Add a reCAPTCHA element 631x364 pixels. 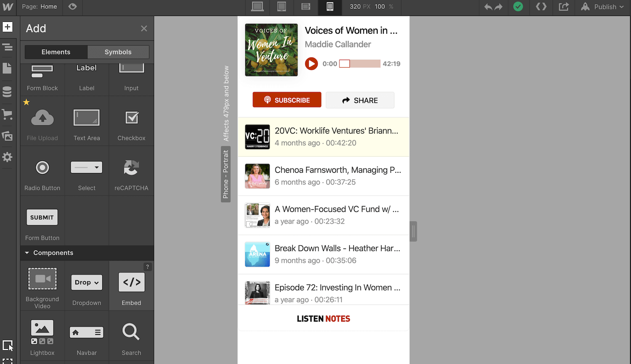tap(131, 171)
